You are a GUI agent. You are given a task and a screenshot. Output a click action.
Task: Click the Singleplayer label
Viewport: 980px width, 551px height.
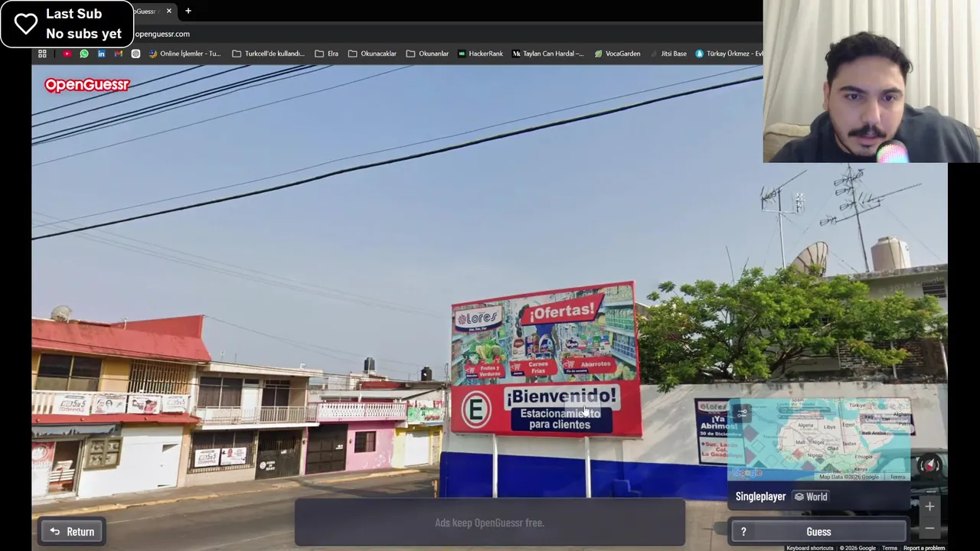760,497
